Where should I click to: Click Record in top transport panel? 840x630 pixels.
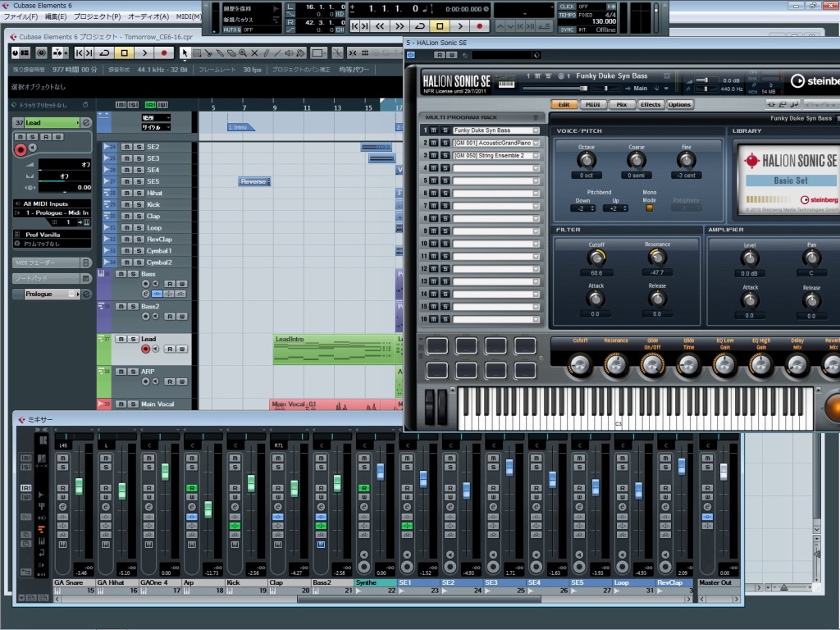pyautogui.click(x=479, y=25)
